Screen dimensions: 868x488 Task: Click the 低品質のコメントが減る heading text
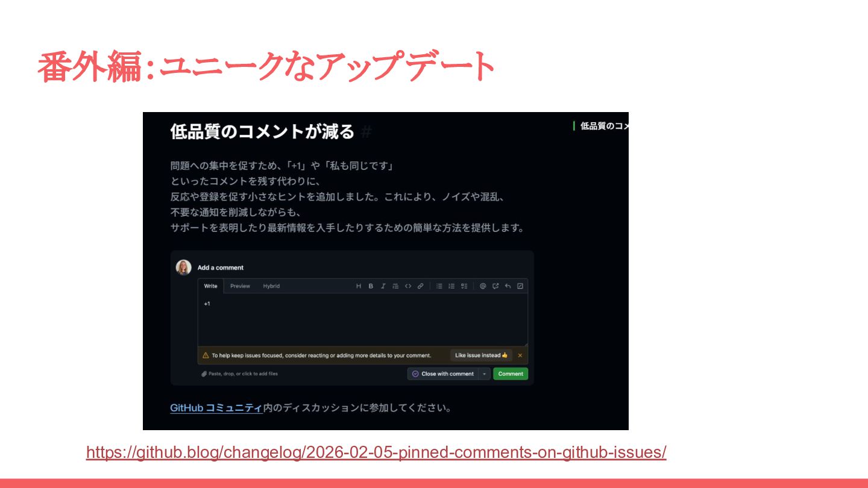click(x=262, y=131)
